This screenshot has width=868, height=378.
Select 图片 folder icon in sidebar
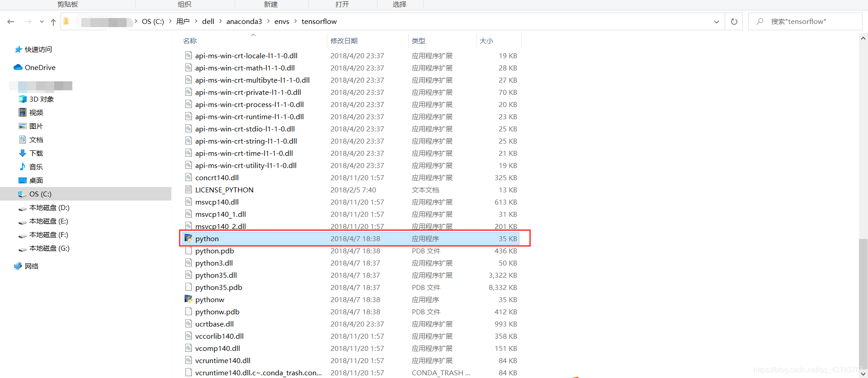[23, 126]
